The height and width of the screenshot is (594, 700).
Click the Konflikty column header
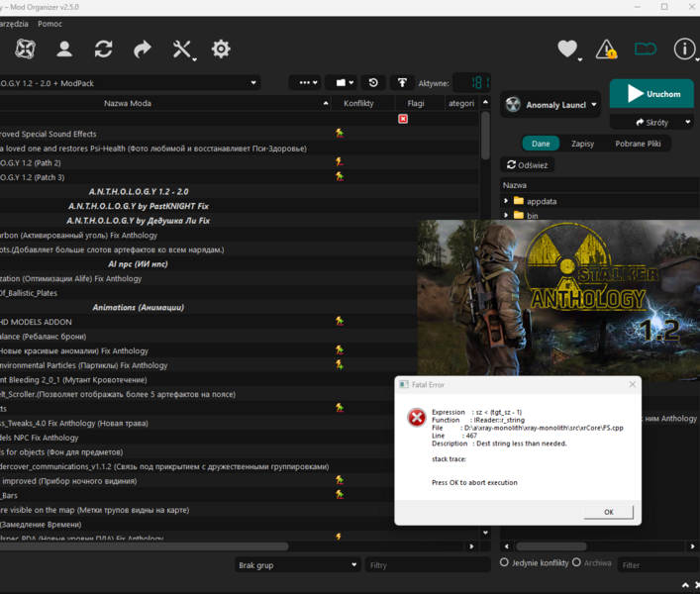pyautogui.click(x=358, y=103)
